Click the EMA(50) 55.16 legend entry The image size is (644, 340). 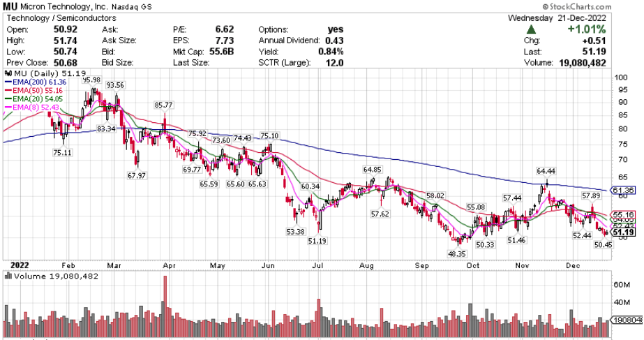[33, 91]
